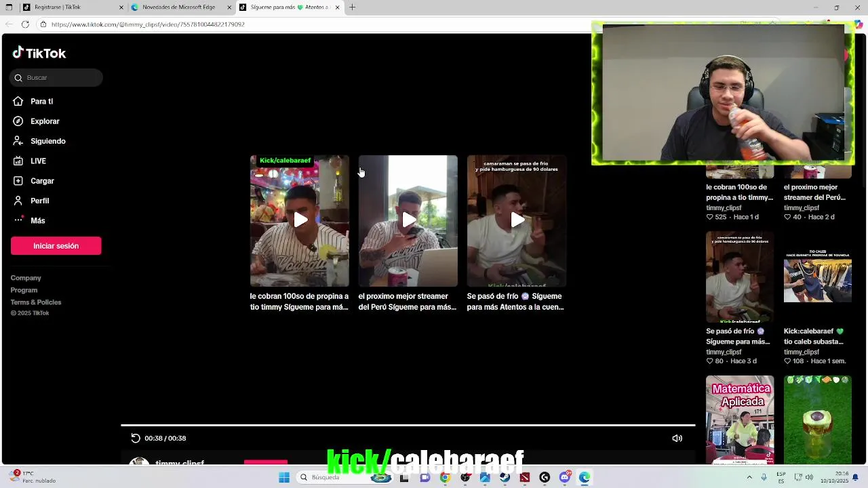Click the tiktok.com address bar URL

click(148, 24)
